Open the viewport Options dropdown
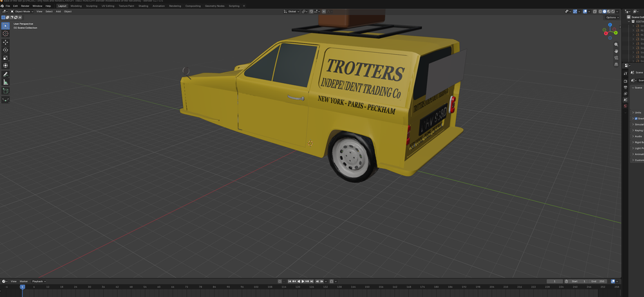 [x=612, y=17]
